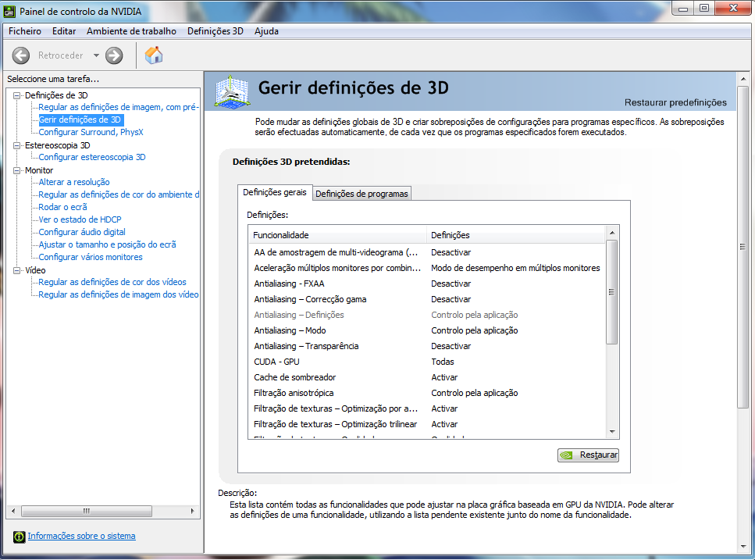Click the Retroceder button label
Image resolution: width=755 pixels, height=560 pixels.
pos(61,55)
